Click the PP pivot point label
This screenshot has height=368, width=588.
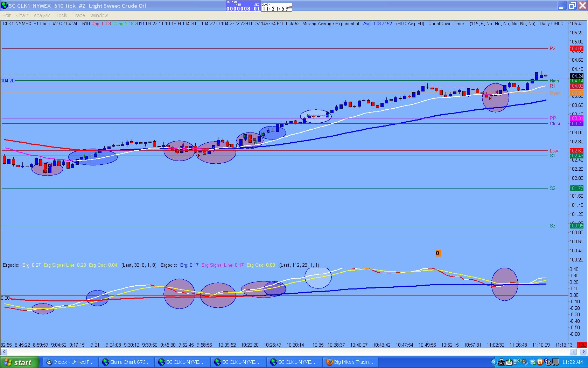[553, 118]
